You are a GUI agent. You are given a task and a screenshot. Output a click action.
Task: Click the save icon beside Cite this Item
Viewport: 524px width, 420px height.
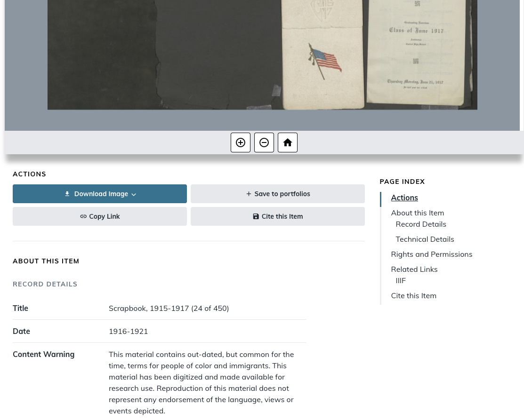click(x=256, y=216)
